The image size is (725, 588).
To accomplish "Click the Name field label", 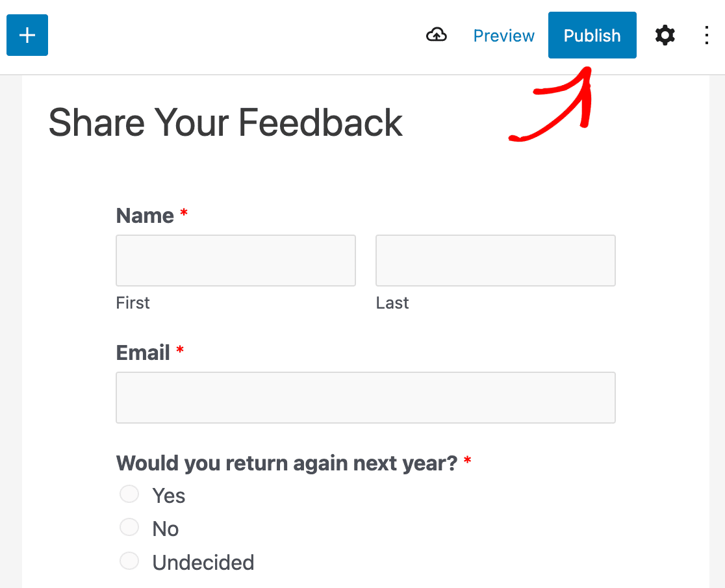I will [145, 216].
